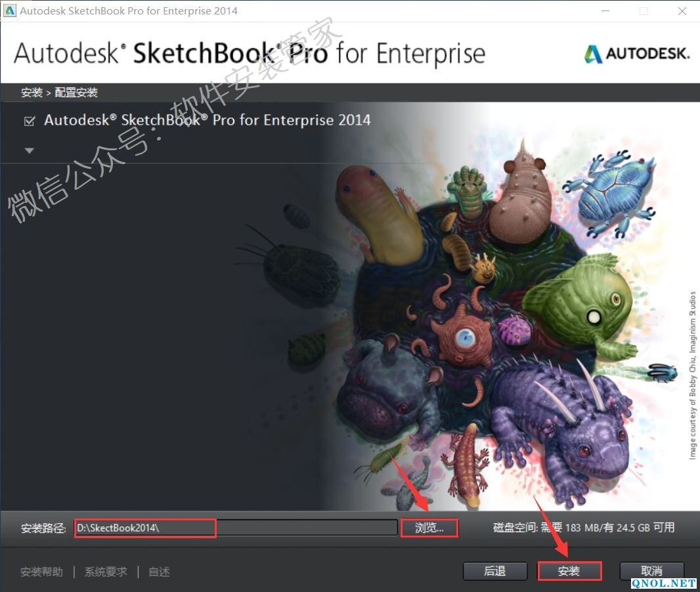Close the installer window
This screenshot has width=700, height=592.
click(x=682, y=11)
